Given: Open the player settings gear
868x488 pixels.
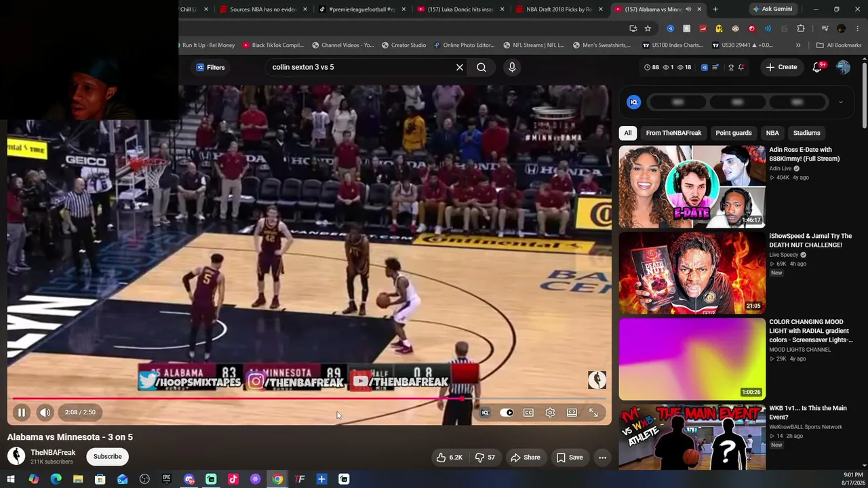Looking at the screenshot, I should (x=550, y=412).
